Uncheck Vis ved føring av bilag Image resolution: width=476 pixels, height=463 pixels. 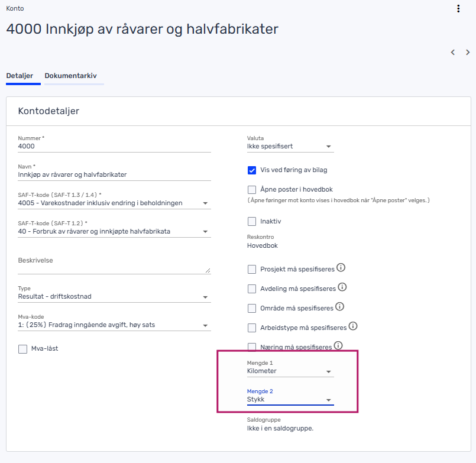click(252, 170)
